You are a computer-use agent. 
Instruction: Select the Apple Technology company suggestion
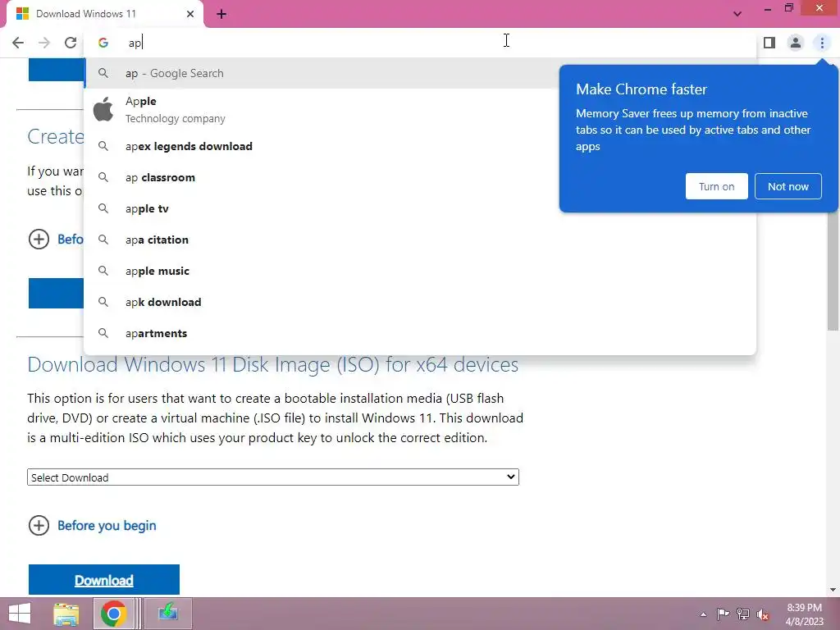click(x=322, y=110)
